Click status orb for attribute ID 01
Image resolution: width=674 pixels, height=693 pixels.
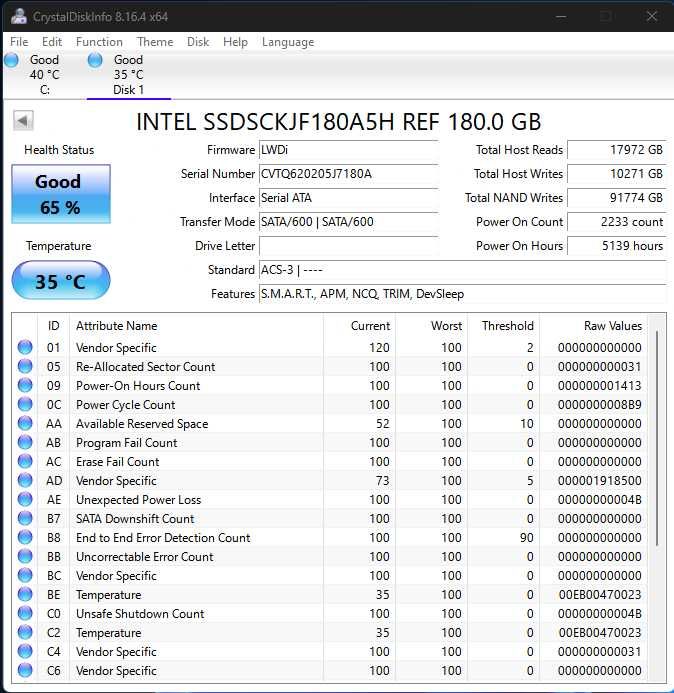click(x=25, y=347)
